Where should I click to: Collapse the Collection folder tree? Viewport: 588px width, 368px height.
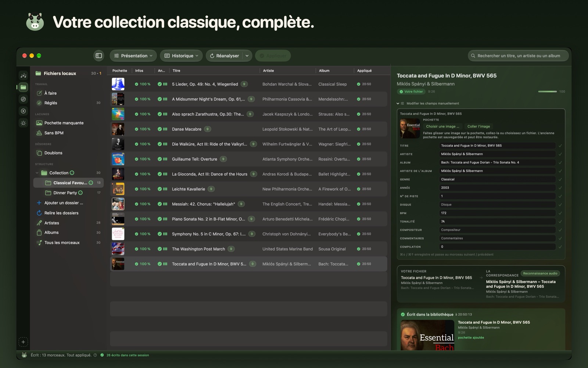[37, 173]
